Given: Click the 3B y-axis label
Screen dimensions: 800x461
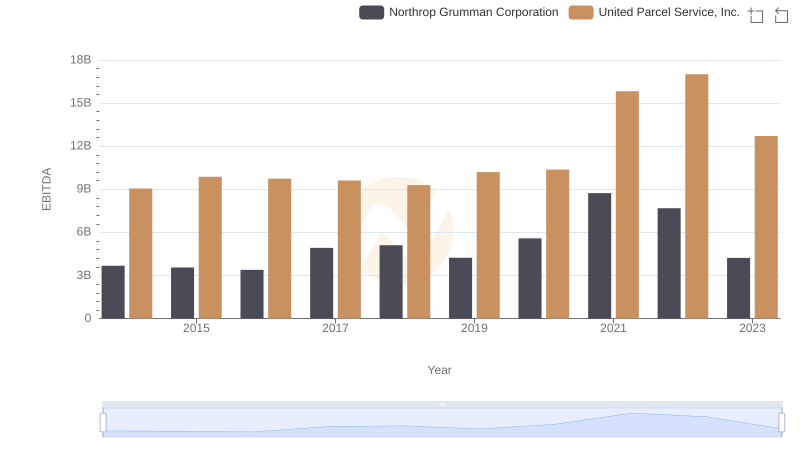Looking at the screenshot, I should [84, 275].
